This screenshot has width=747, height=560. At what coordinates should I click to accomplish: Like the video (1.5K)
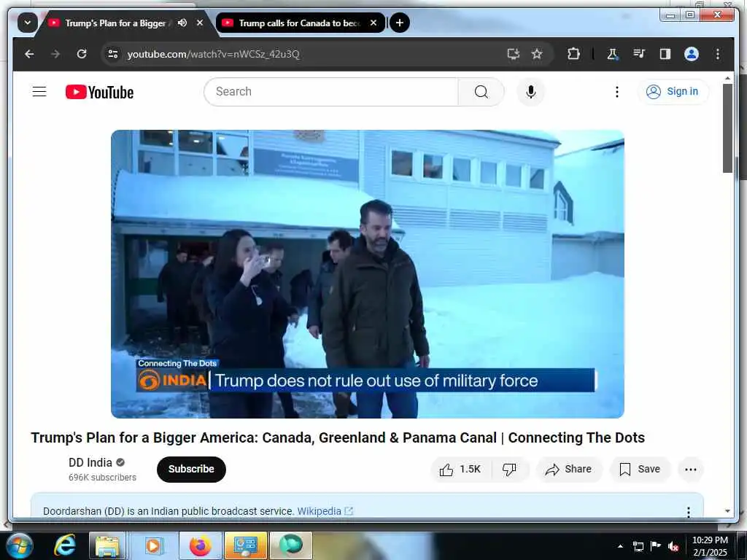(x=460, y=470)
